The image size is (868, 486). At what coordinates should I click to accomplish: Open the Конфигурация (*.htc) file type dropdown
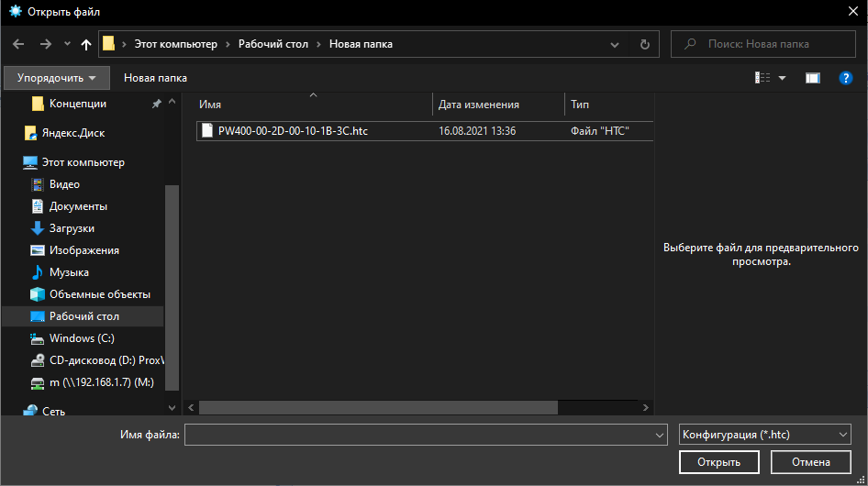pos(764,435)
